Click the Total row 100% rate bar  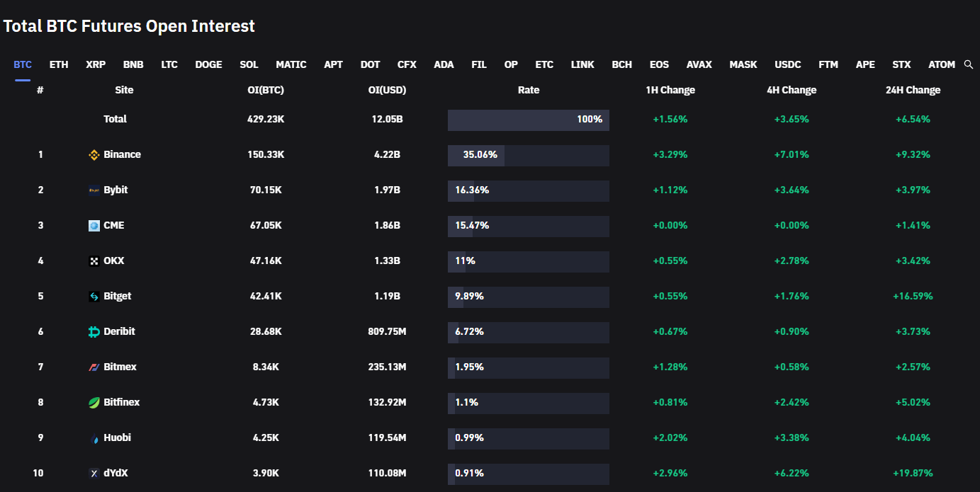click(528, 120)
